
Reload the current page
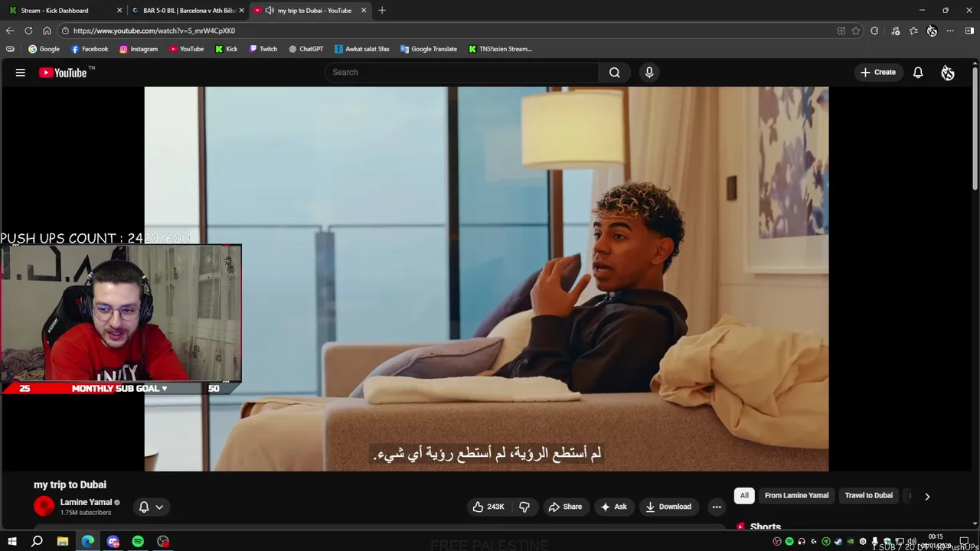28,31
